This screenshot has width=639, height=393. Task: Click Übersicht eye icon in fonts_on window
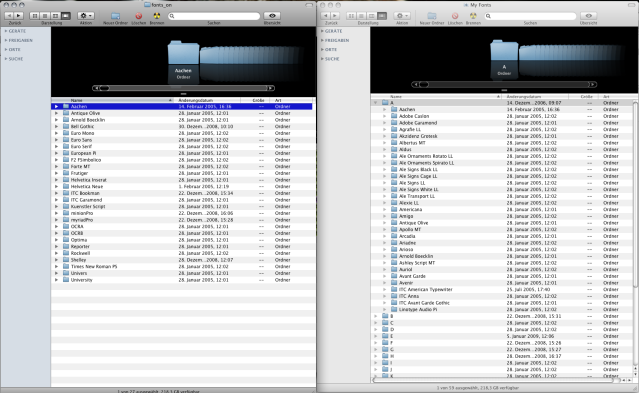(x=272, y=15)
